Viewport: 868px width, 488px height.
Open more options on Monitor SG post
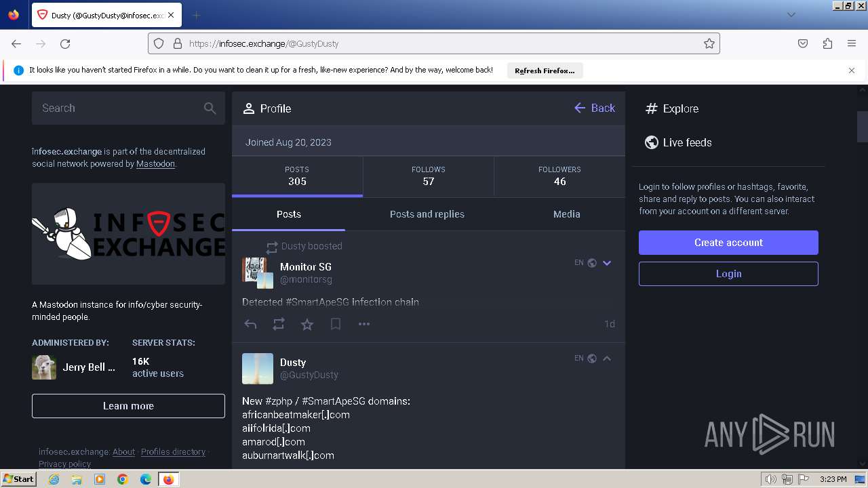364,325
